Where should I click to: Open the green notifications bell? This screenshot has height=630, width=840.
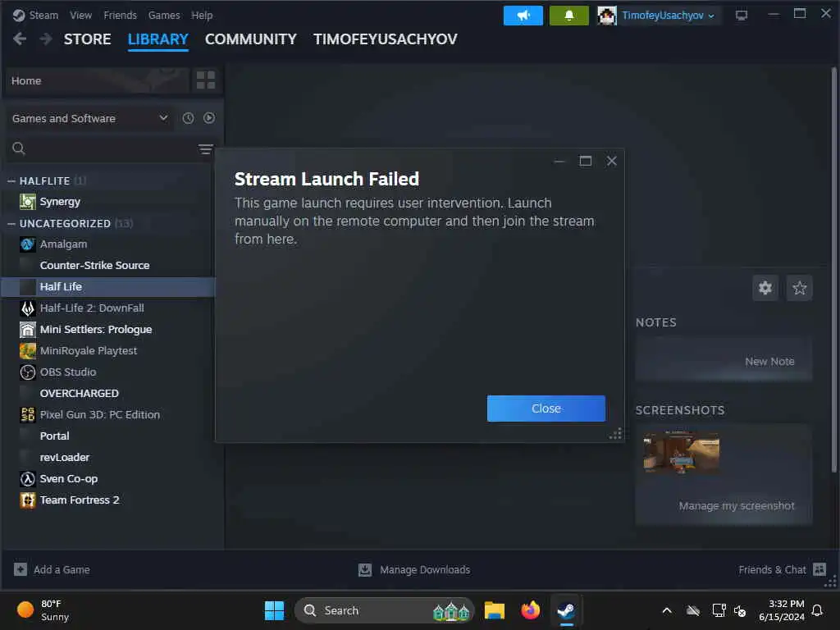pyautogui.click(x=569, y=16)
